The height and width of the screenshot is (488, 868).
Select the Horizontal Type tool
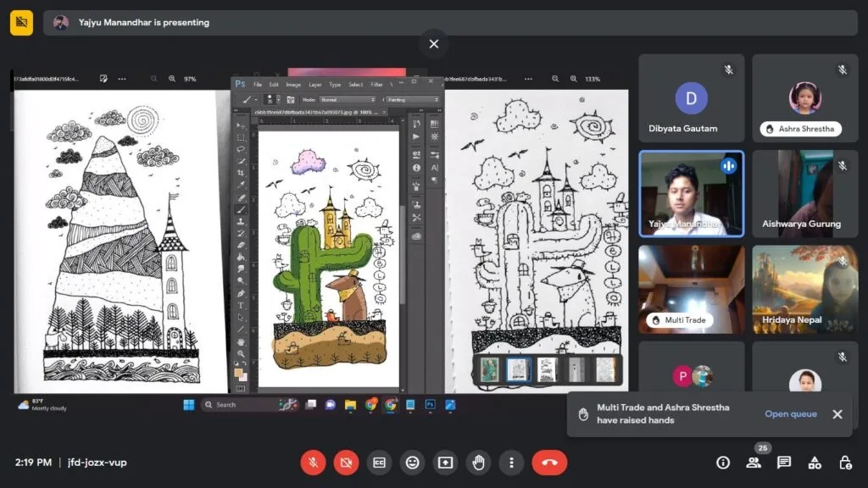[x=241, y=305]
